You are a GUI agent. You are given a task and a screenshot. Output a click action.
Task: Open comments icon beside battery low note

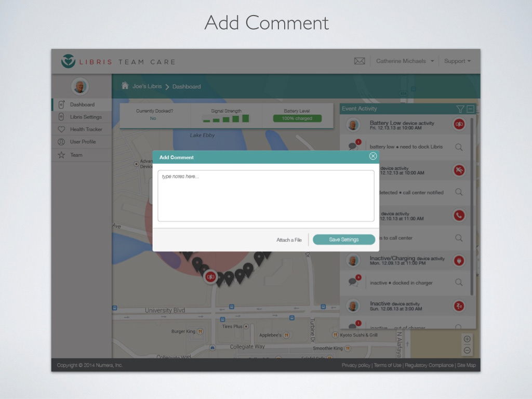[x=354, y=145]
